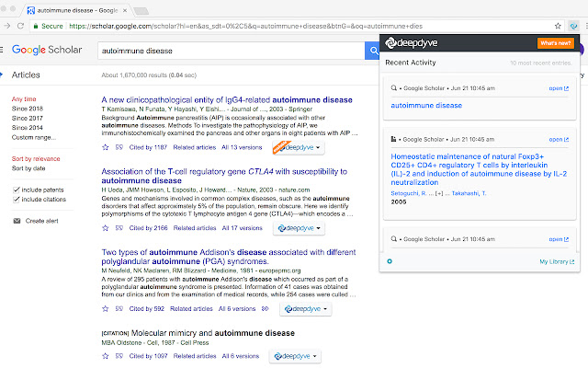Click the Google Scholar search magnifier button

tap(372, 51)
